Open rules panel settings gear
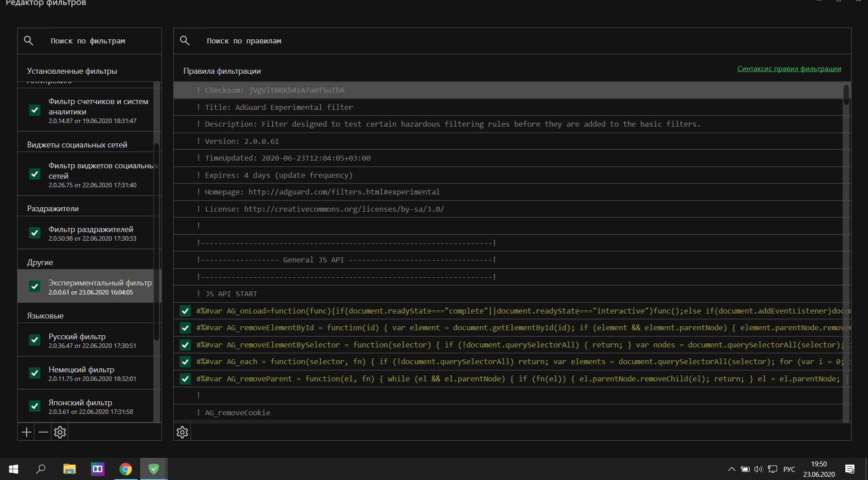Image resolution: width=868 pixels, height=480 pixels. (x=182, y=432)
